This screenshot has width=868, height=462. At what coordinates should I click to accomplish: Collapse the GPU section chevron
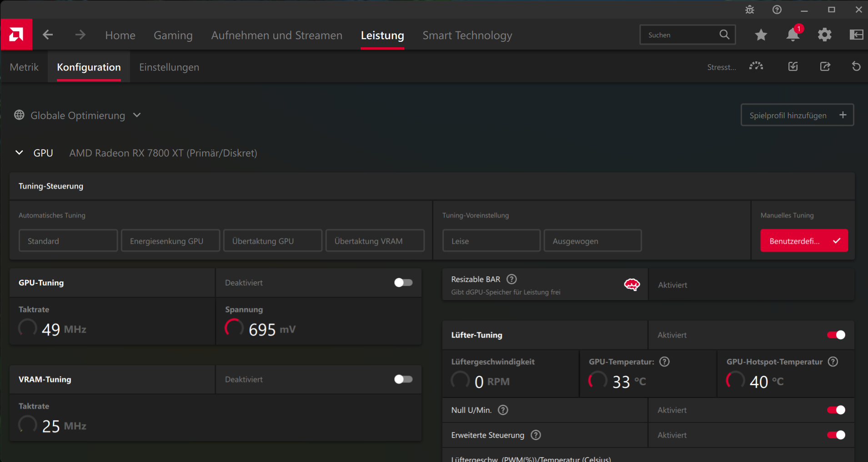coord(19,153)
